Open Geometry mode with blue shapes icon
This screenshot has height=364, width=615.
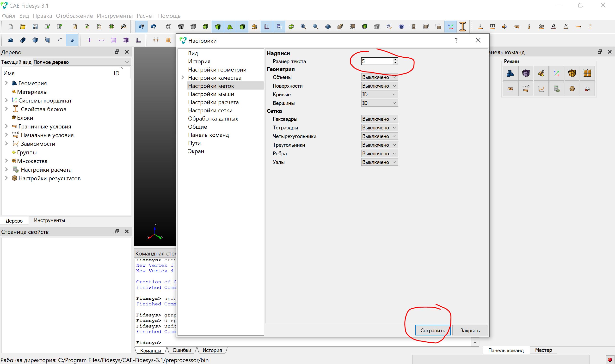pos(510,73)
